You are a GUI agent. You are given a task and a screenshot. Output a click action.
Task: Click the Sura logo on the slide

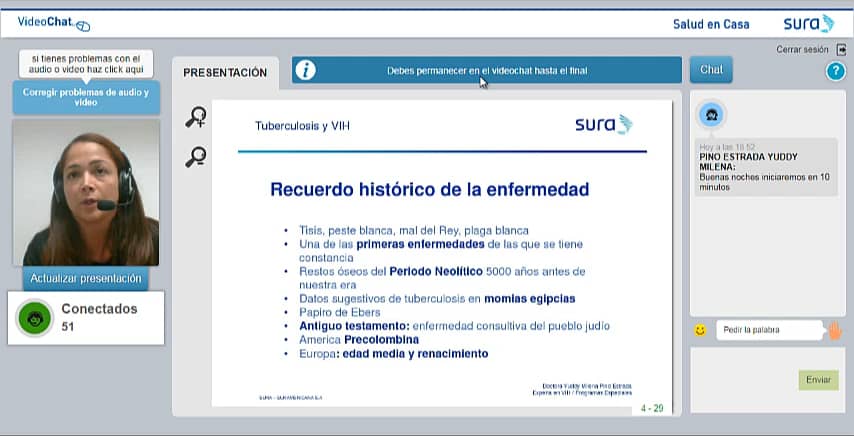point(603,125)
